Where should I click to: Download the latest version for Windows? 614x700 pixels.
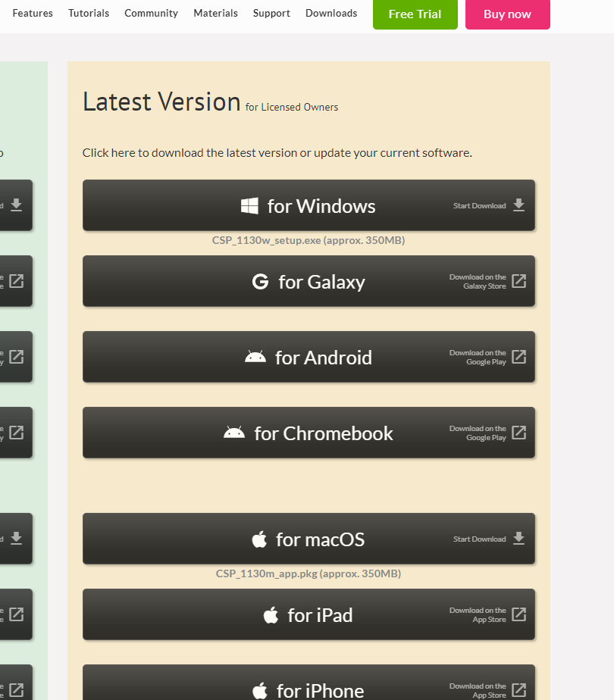309,205
